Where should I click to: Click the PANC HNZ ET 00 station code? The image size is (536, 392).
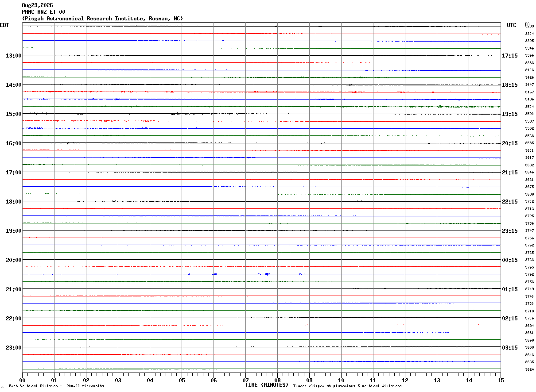[x=43, y=12]
